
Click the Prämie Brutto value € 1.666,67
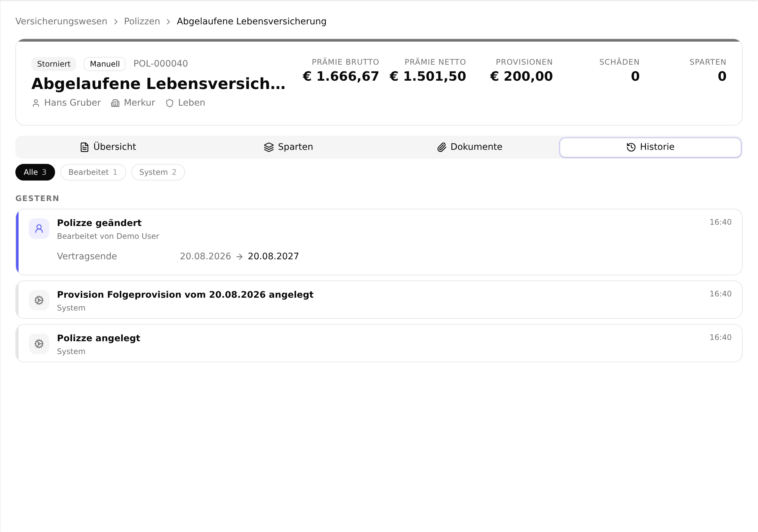tap(341, 76)
